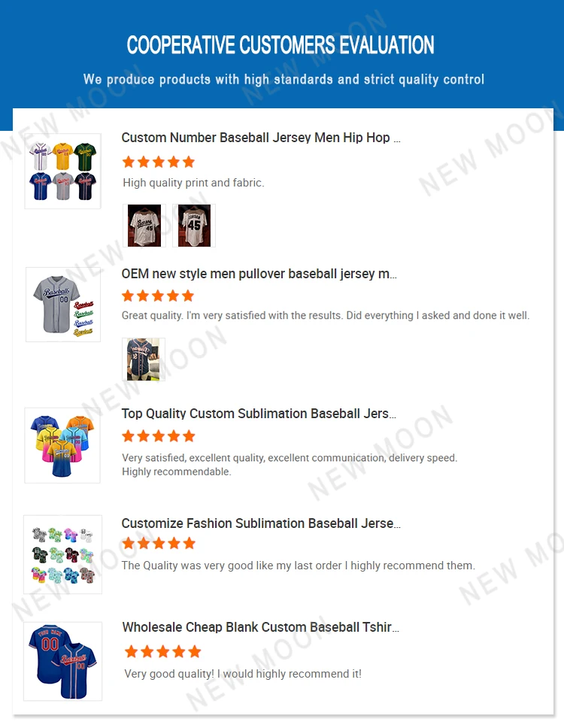Click star rating under Customize Fashion Sublimation title

158,543
